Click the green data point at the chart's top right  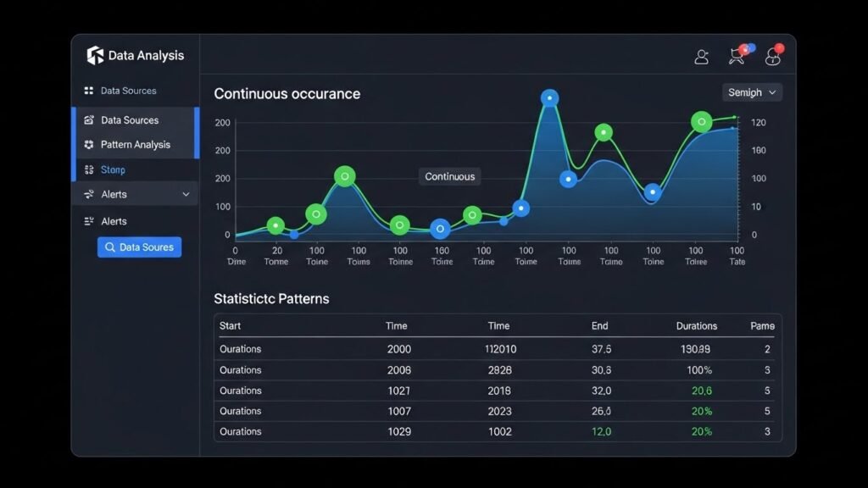click(701, 122)
